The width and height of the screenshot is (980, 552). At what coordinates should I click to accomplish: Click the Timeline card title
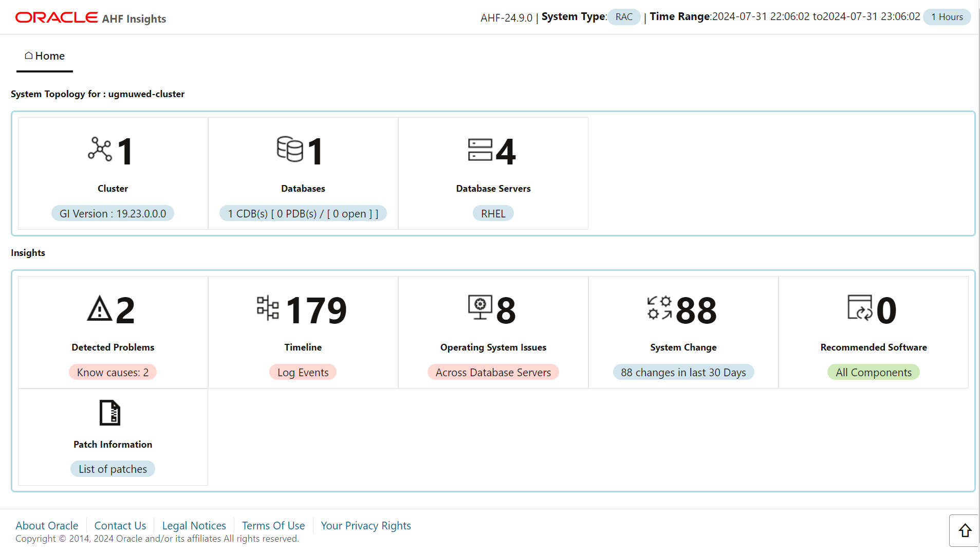pyautogui.click(x=303, y=347)
